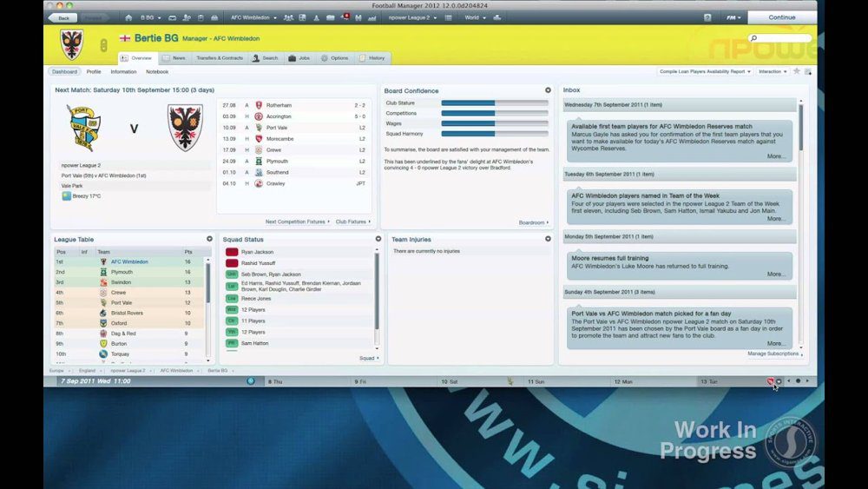Click the Inbox panel scrollbar
Image resolution: width=868 pixels, height=489 pixels.
[800, 128]
